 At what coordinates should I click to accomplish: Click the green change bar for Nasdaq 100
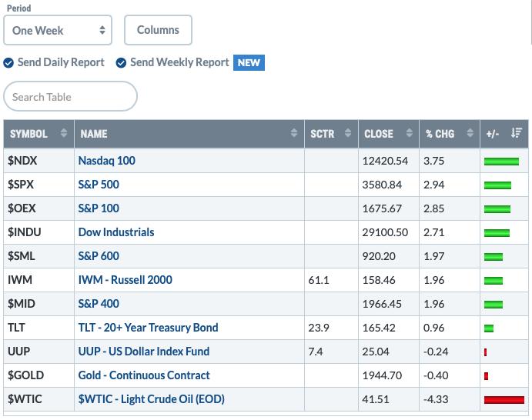501,162
